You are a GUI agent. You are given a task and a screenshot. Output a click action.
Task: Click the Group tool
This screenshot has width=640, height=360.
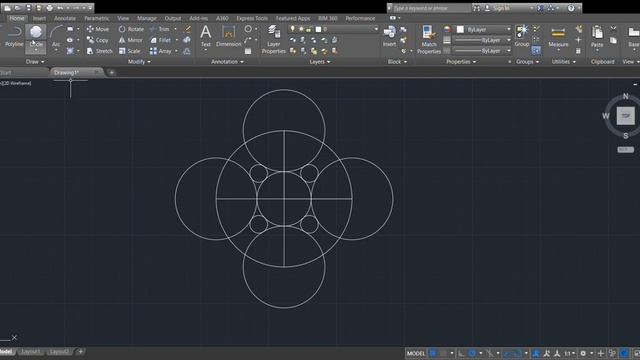coord(522,36)
